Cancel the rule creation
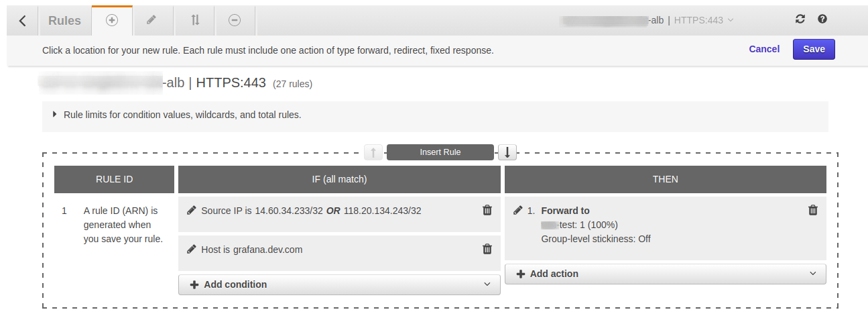Viewport: 868px width, 320px height. (764, 49)
